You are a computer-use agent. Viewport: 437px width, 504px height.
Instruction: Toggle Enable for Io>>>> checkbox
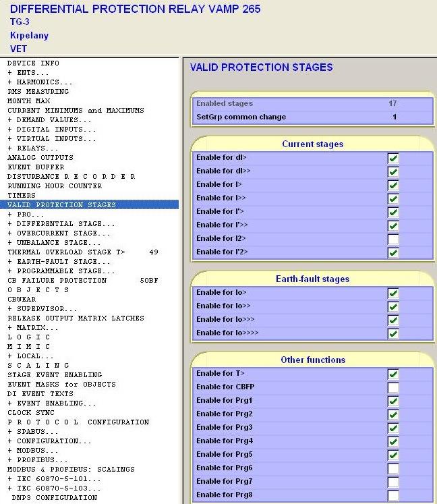coord(393,333)
